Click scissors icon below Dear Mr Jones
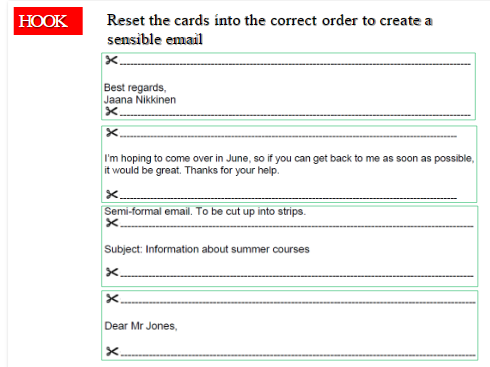Viewport: 490px width, 367px height. (x=112, y=351)
